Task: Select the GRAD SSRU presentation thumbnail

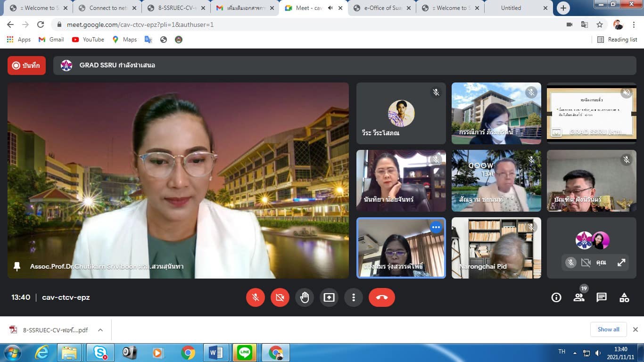Action: (591, 113)
